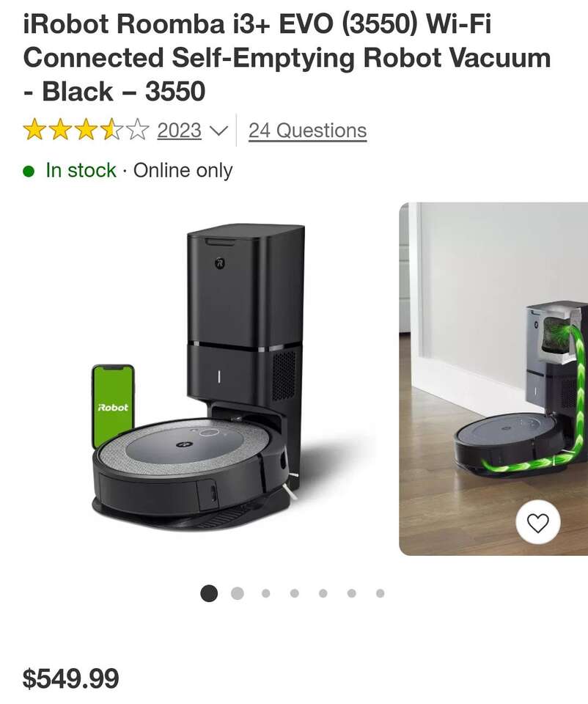Click the In stock status text
Image resolution: width=588 pixels, height=704 pixels.
(81, 170)
